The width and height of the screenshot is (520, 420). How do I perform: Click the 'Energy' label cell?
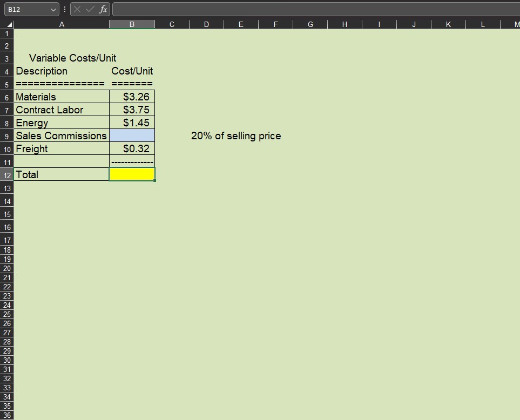[62, 123]
